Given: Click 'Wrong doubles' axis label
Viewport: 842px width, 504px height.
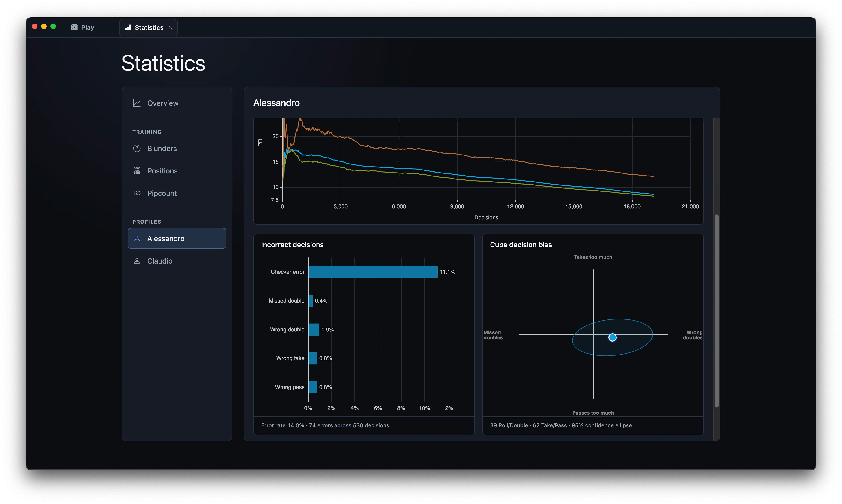Looking at the screenshot, I should click(693, 335).
